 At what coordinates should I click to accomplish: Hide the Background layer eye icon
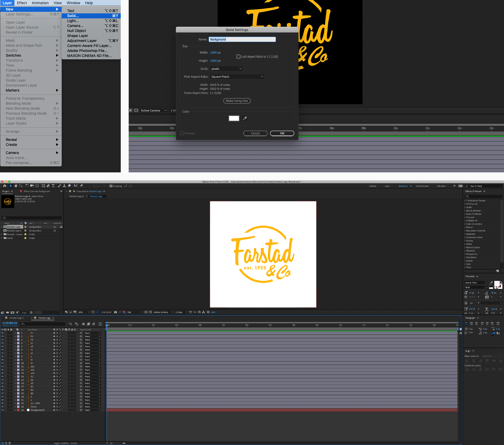coord(2,410)
